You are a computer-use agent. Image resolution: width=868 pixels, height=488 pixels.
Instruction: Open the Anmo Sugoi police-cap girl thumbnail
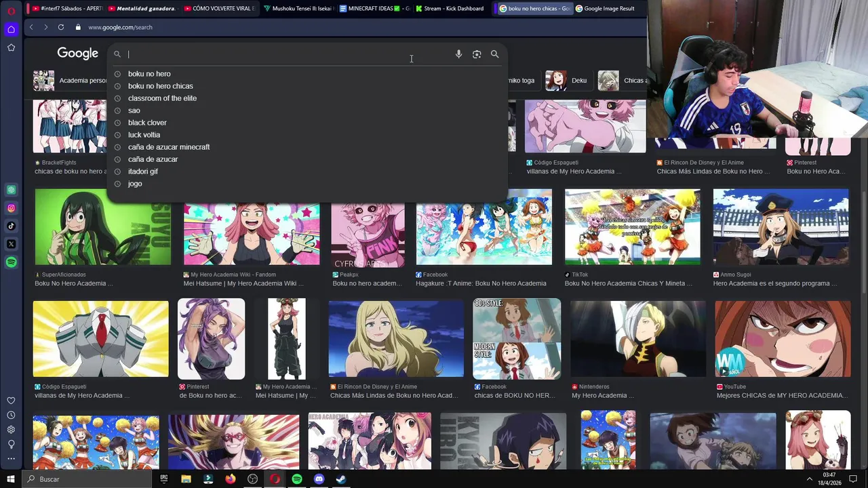[x=781, y=227]
